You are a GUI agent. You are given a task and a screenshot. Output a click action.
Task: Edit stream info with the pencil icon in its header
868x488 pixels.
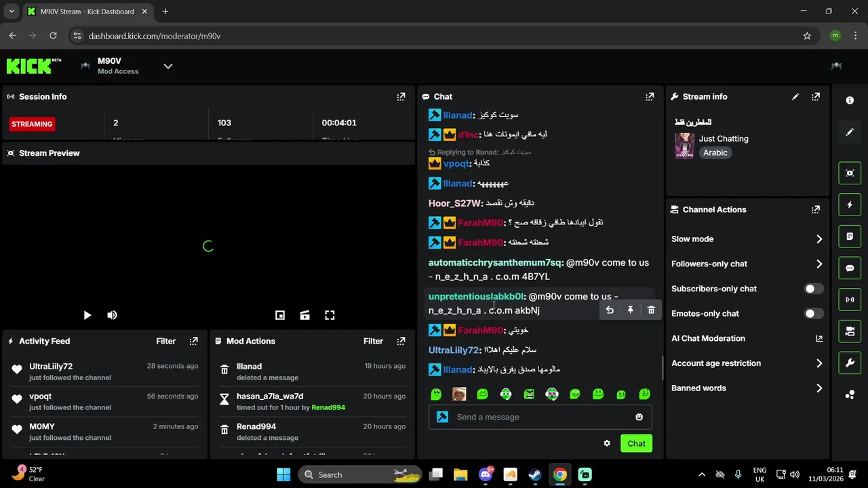point(795,97)
